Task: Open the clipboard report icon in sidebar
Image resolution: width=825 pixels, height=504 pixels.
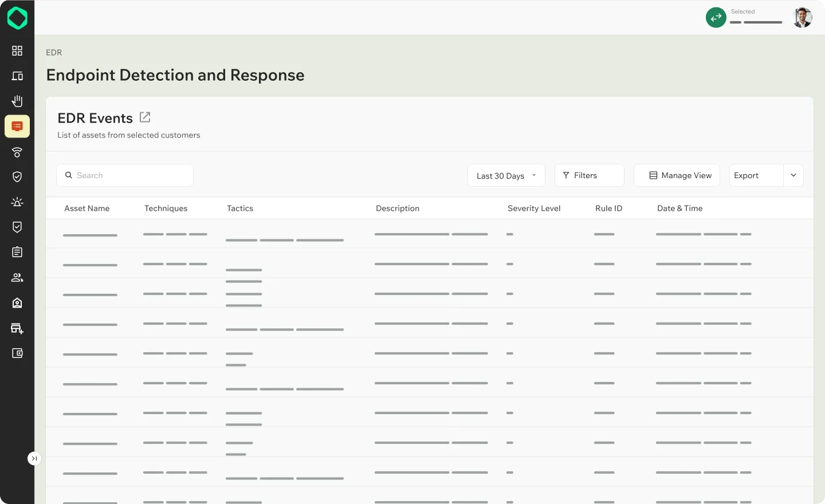Action: coord(17,252)
